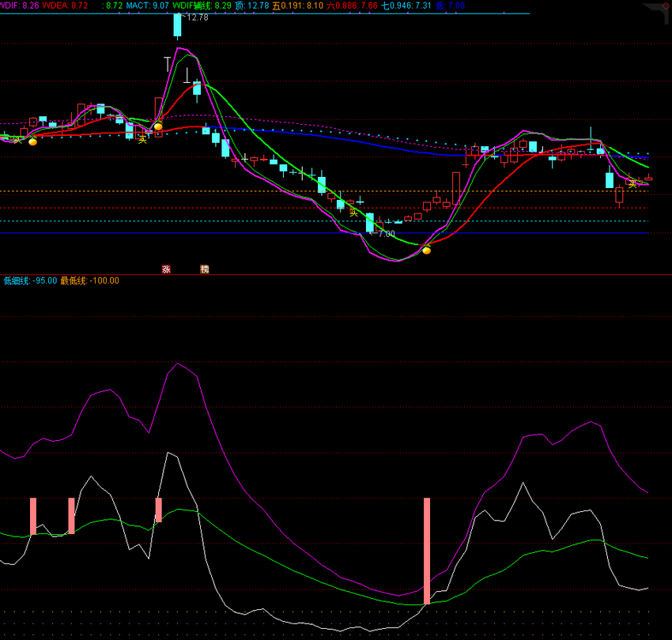Click the 涨 marker below the price chart
672x640 pixels.
[x=166, y=269]
